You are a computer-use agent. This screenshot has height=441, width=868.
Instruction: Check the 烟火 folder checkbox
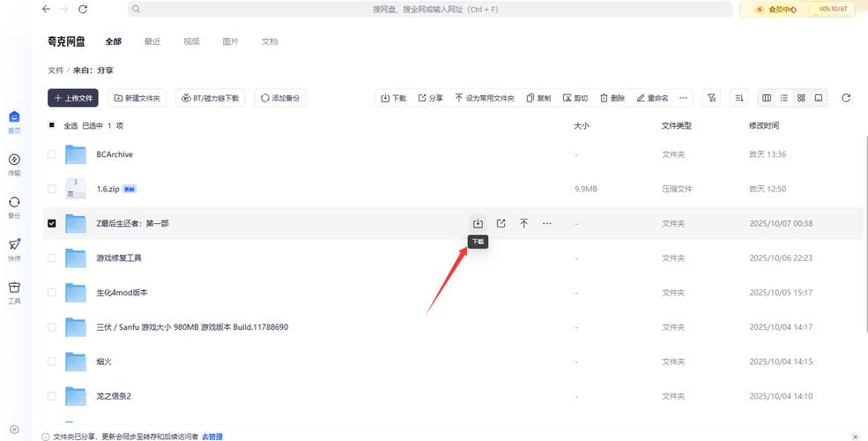coord(51,362)
